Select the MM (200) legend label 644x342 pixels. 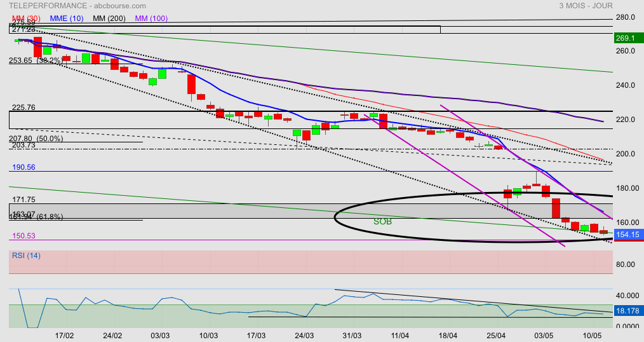[110, 18]
